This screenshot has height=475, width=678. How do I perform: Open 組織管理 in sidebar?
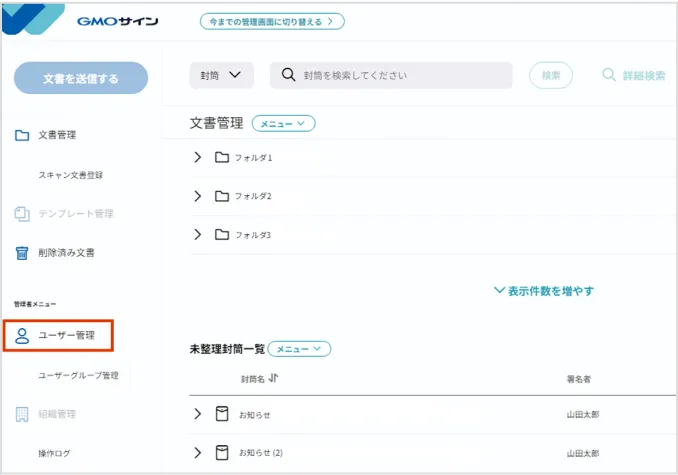[57, 414]
